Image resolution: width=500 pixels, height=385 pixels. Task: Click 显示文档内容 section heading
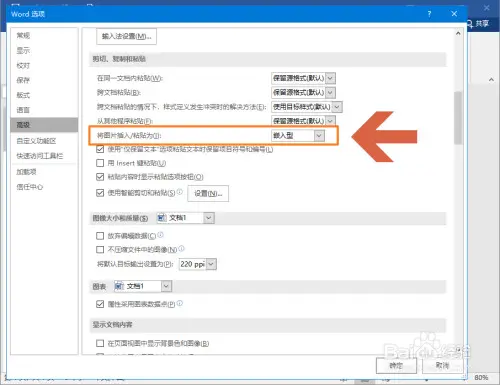[x=112, y=325]
